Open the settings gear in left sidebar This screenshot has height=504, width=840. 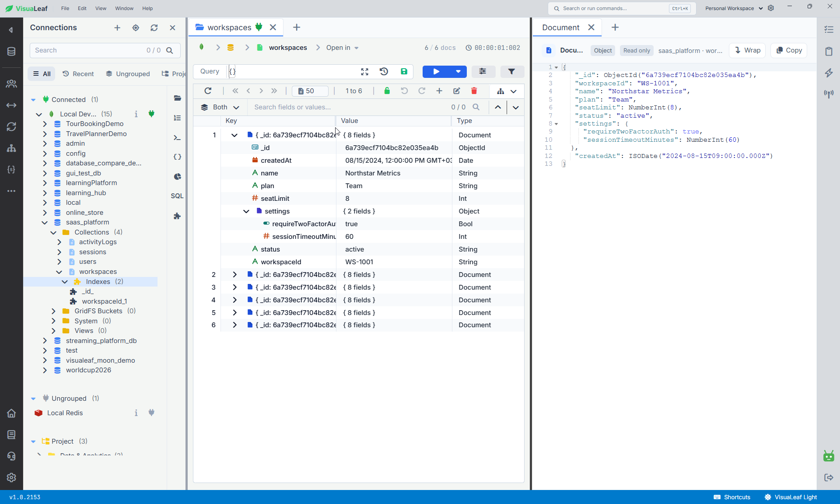(x=11, y=477)
